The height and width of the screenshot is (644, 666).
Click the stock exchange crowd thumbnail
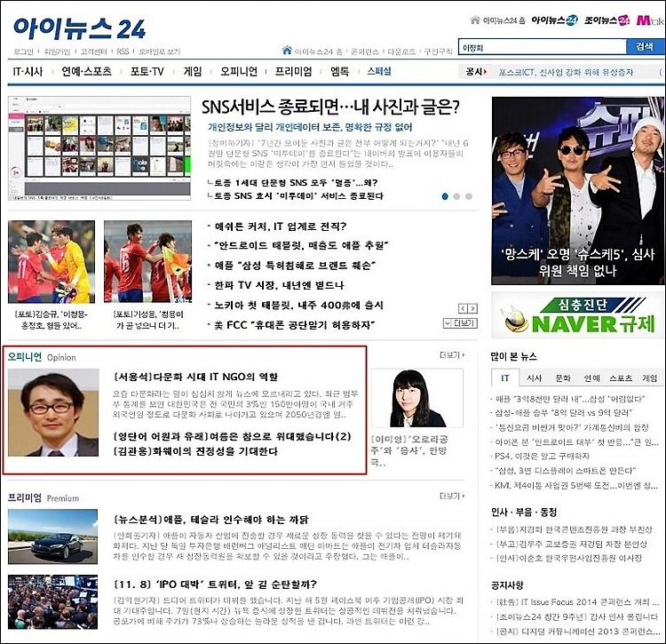(52, 602)
